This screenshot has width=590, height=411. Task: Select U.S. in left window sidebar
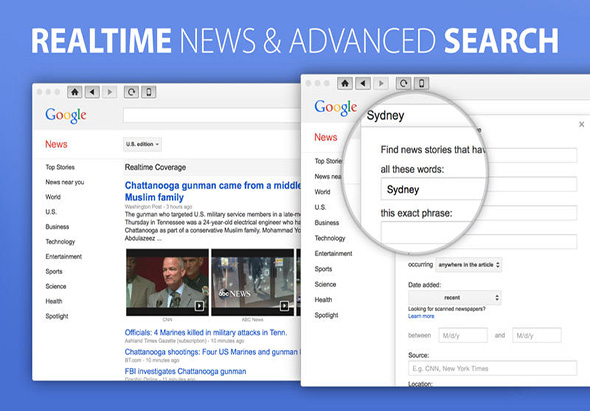[51, 212]
